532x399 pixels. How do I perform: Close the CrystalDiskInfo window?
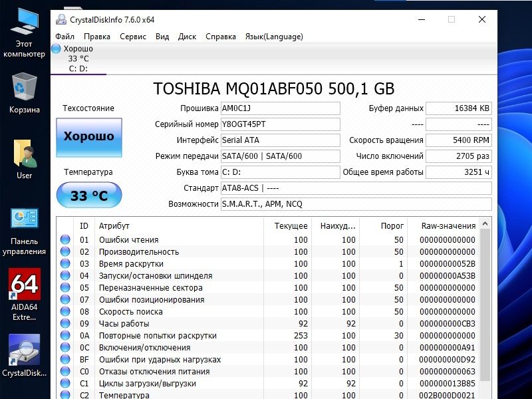tap(482, 19)
